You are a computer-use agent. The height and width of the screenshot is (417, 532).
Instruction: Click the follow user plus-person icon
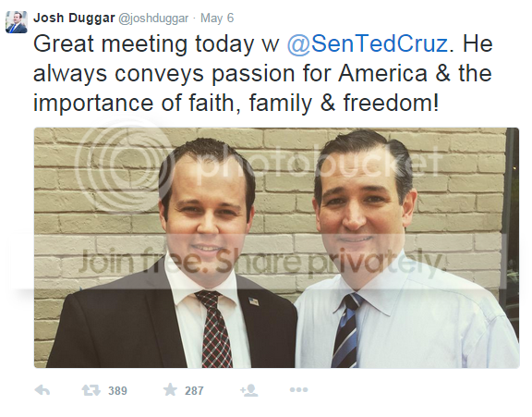point(249,390)
